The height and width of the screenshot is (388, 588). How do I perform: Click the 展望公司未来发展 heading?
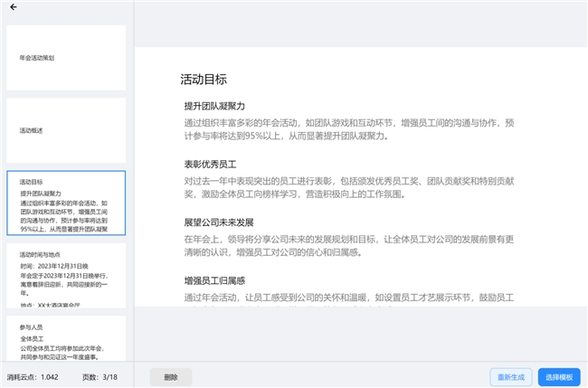click(x=219, y=222)
